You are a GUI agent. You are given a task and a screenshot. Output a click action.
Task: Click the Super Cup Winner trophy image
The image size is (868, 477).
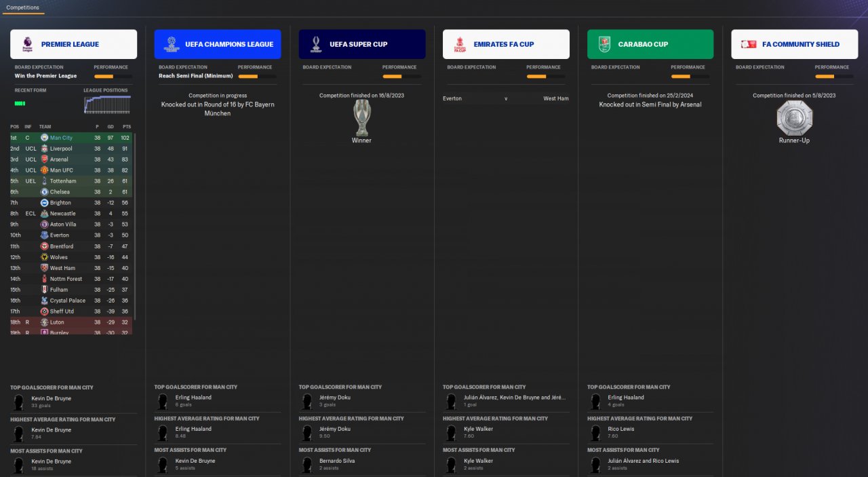(x=361, y=118)
